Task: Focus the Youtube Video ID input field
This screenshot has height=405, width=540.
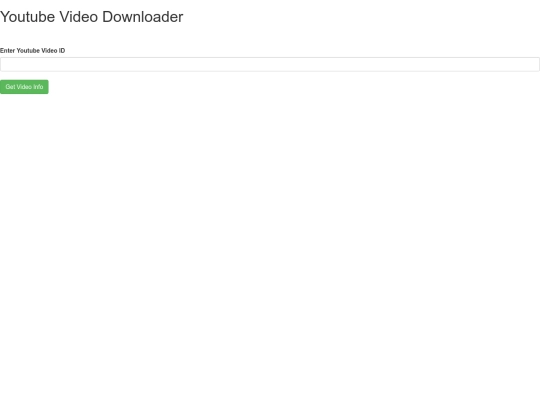Action: pos(270,64)
